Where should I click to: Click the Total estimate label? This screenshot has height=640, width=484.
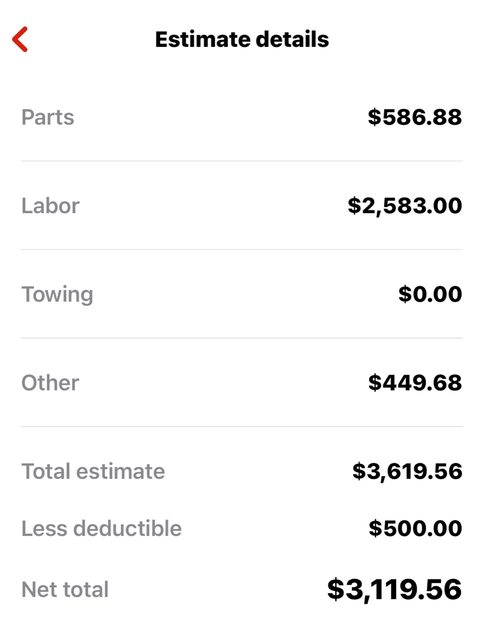(93, 471)
